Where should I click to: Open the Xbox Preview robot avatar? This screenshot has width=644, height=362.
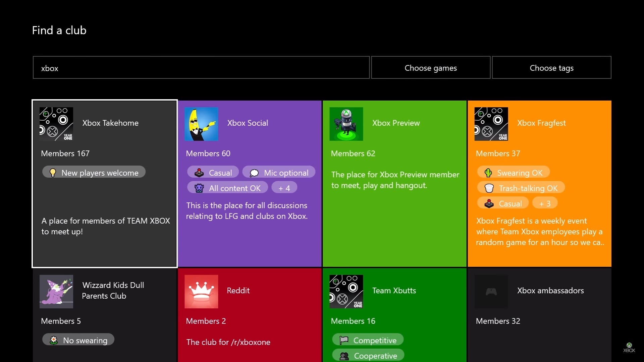346,124
